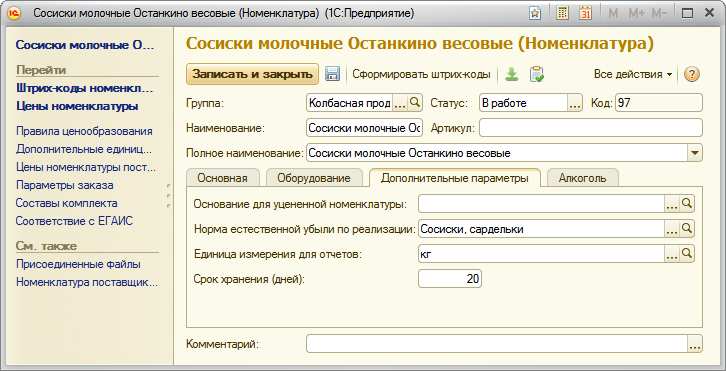
Task: Open the Все действия dropdown menu
Action: coord(632,74)
